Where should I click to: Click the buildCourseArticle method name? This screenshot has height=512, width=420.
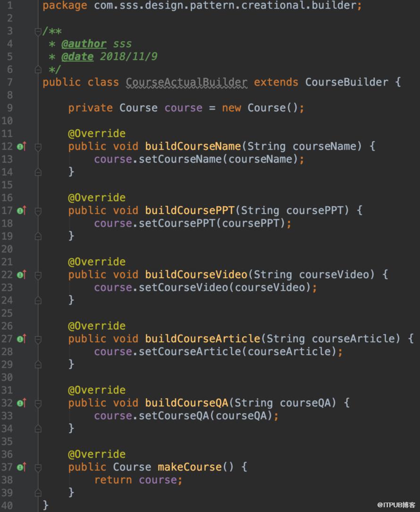click(x=202, y=339)
